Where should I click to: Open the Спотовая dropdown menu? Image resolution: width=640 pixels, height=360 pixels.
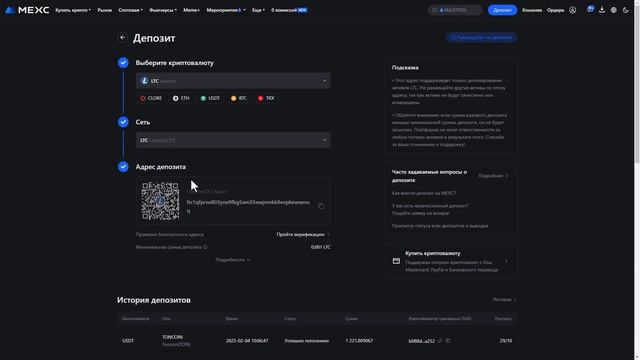(131, 10)
